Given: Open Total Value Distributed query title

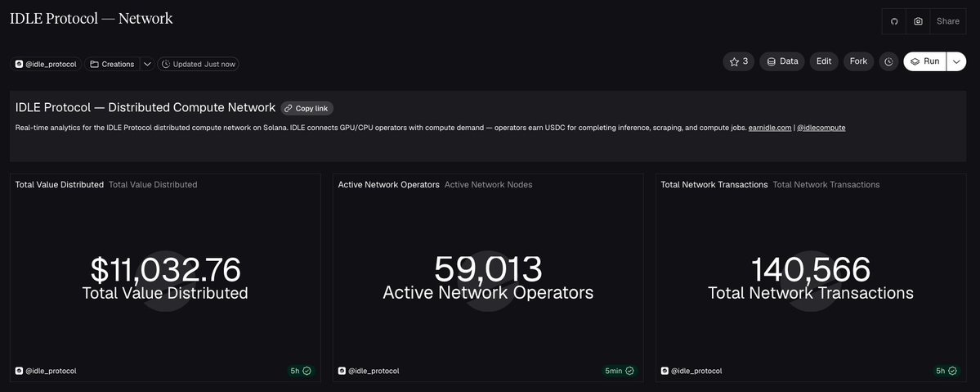Looking at the screenshot, I should point(60,185).
